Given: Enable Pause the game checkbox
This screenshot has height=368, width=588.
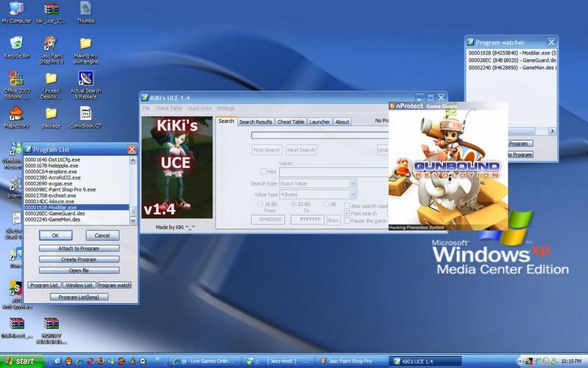Looking at the screenshot, I should pyautogui.click(x=347, y=221).
